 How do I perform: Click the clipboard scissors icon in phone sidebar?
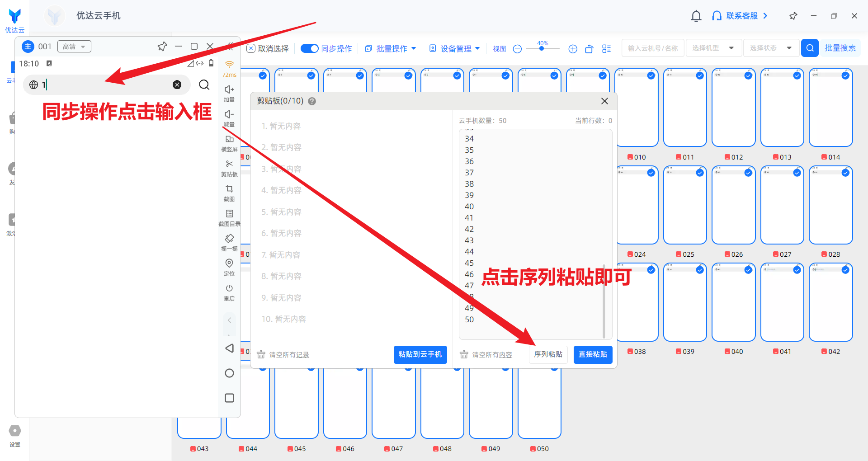(x=229, y=164)
